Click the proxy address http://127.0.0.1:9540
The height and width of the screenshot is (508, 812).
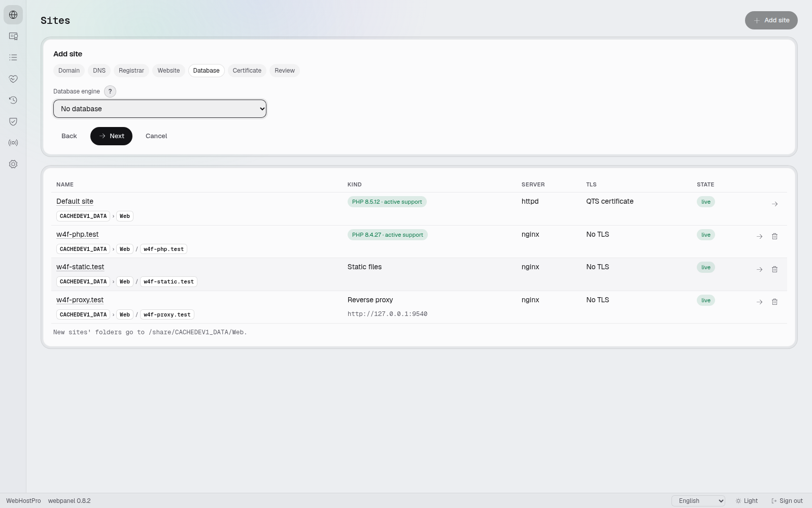pos(387,314)
